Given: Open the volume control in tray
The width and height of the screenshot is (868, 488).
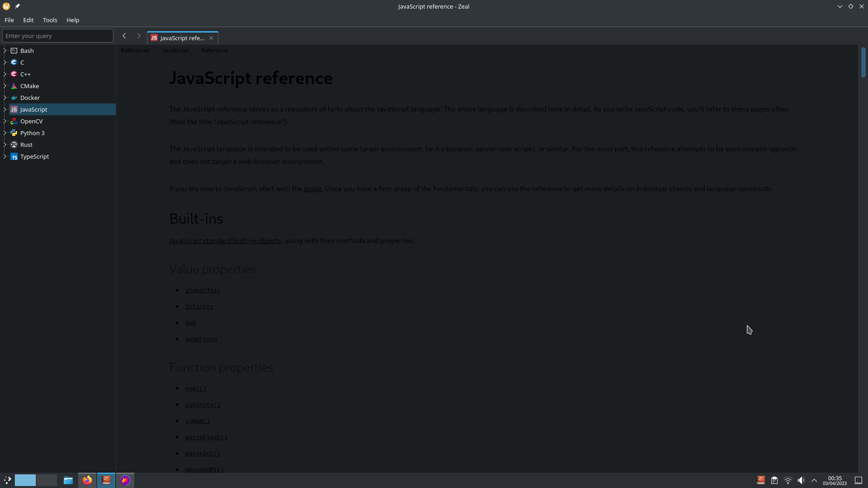Looking at the screenshot, I should [x=801, y=480].
